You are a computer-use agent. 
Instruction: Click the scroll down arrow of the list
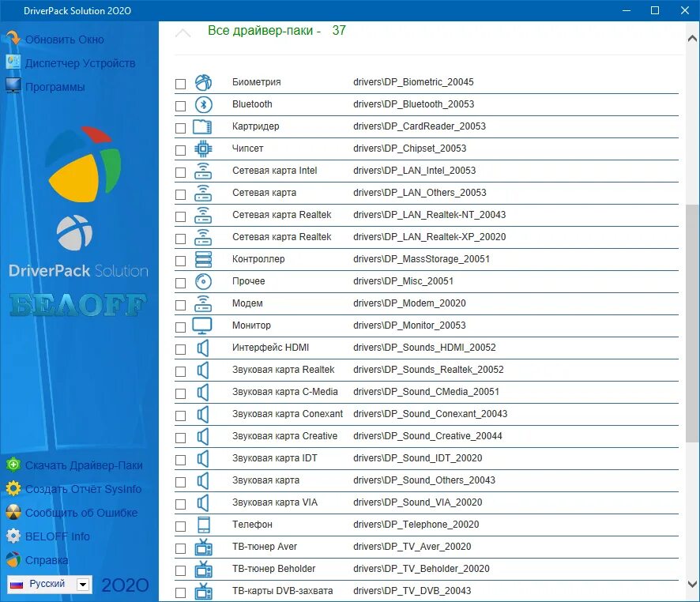(x=692, y=584)
